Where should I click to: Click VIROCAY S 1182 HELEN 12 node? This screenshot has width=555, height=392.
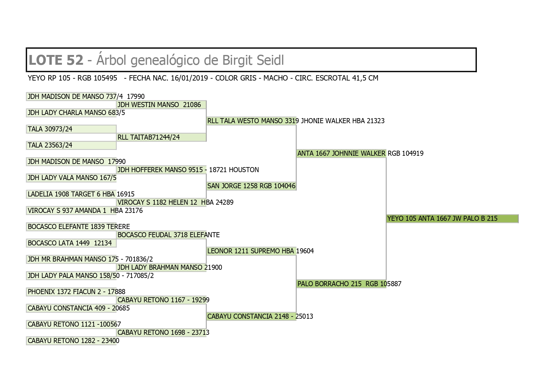pos(161,202)
